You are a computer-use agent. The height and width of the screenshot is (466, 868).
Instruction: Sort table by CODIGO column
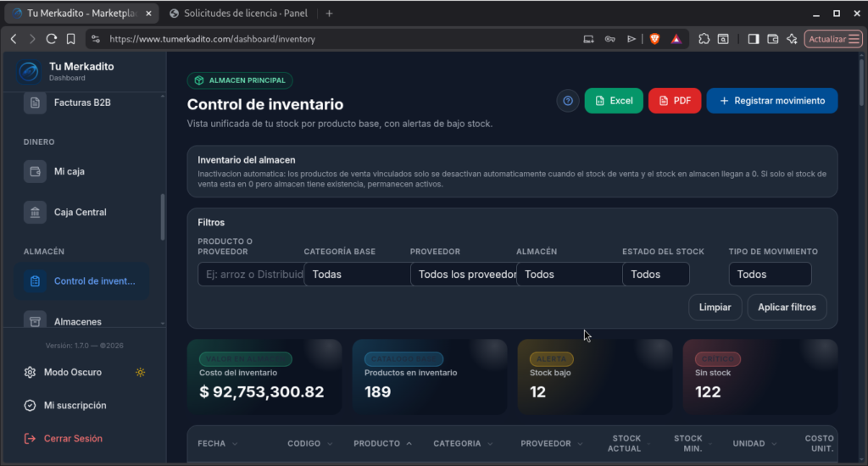[310, 443]
